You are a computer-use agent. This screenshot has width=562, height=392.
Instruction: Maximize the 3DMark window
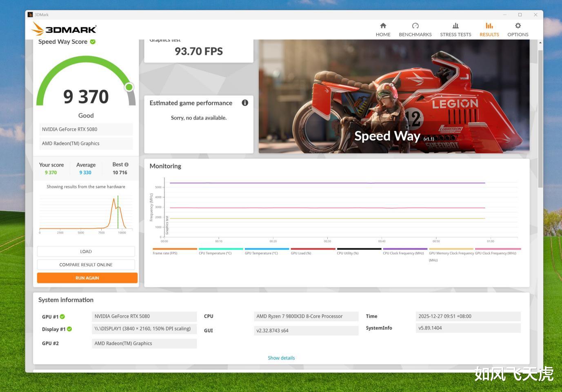(x=520, y=15)
